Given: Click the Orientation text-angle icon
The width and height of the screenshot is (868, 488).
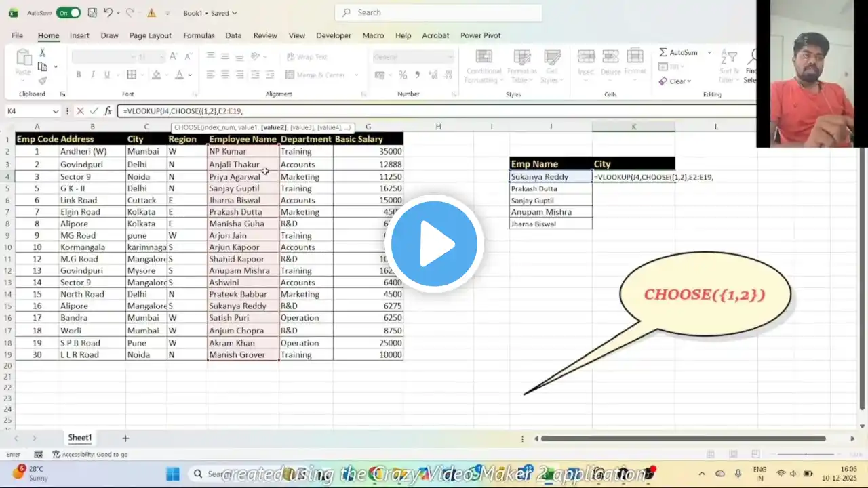Looking at the screenshot, I should click(x=256, y=57).
